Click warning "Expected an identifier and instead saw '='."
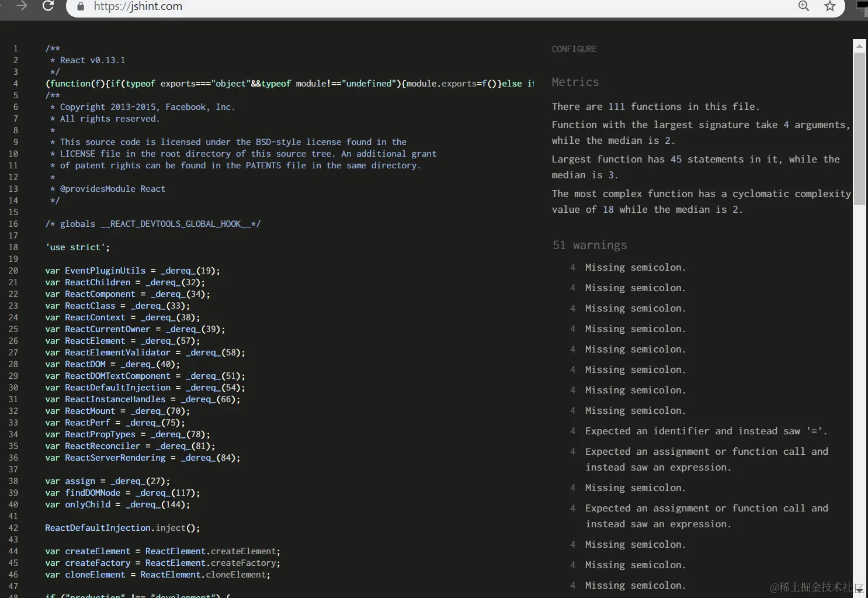 (706, 431)
